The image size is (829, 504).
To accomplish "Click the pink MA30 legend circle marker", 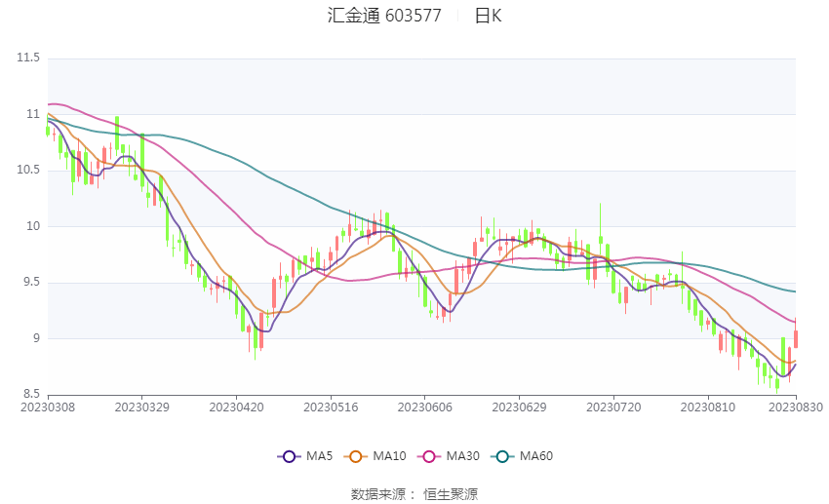I will 427,456.
